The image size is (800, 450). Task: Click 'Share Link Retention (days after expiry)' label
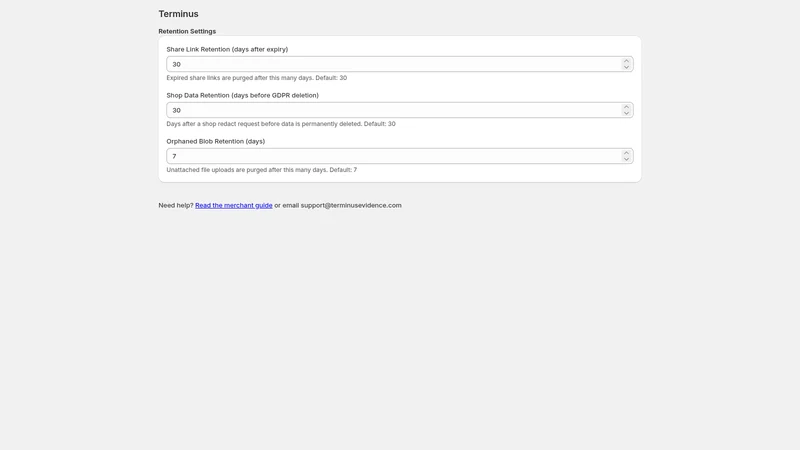[227, 49]
